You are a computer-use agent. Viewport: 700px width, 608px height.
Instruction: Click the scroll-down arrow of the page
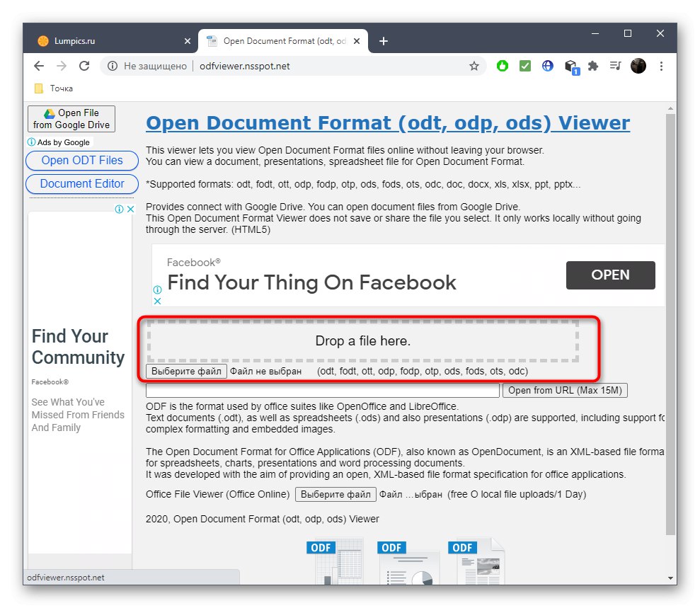[x=670, y=578]
